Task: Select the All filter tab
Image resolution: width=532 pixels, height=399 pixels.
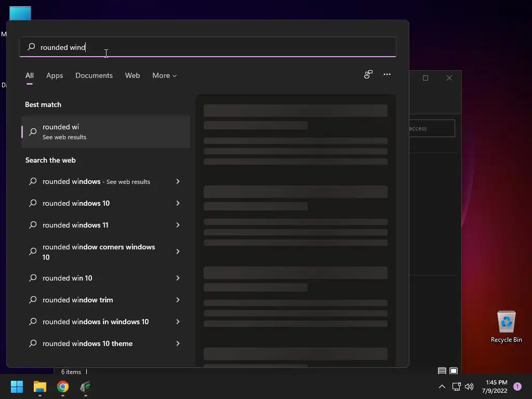Action: [30, 76]
